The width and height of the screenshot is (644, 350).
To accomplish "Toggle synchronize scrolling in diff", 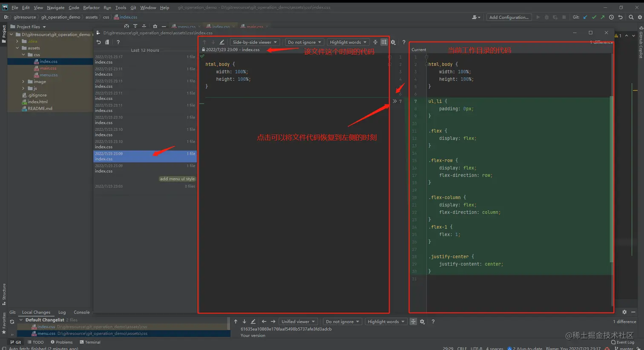I will (384, 42).
